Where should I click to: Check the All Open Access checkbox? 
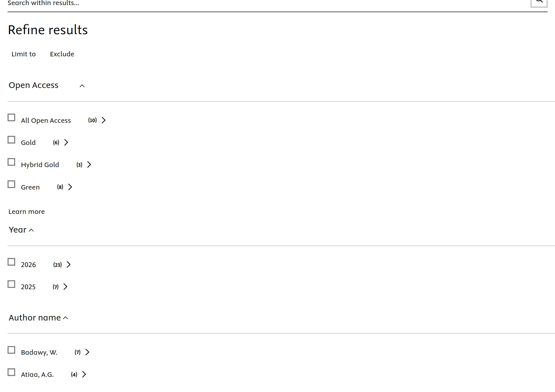[11, 118]
